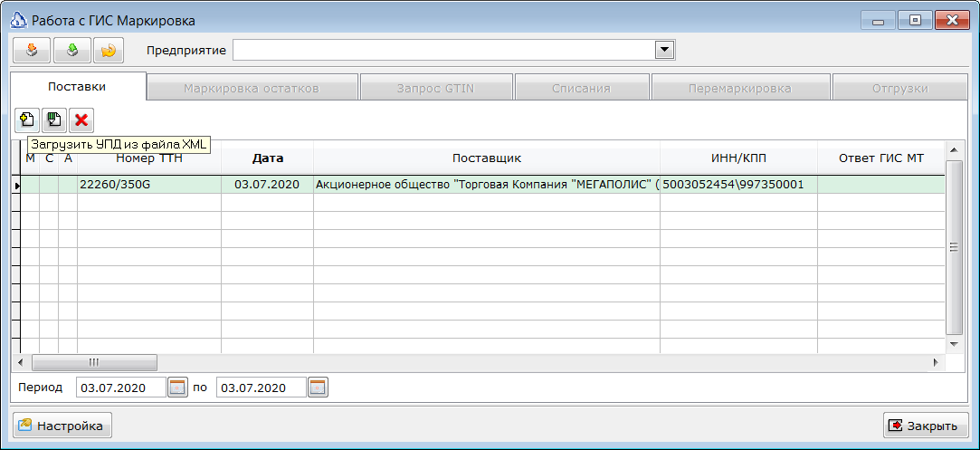
Task: Click the period end date input field
Action: [x=262, y=388]
